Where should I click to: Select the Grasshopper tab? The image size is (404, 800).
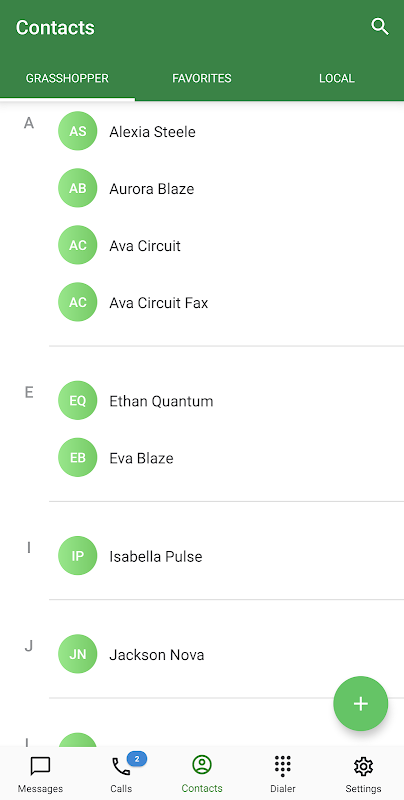(67, 79)
